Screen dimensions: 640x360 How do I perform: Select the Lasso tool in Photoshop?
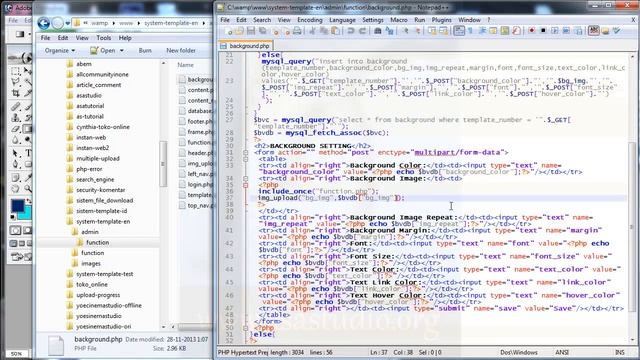(x=16, y=82)
